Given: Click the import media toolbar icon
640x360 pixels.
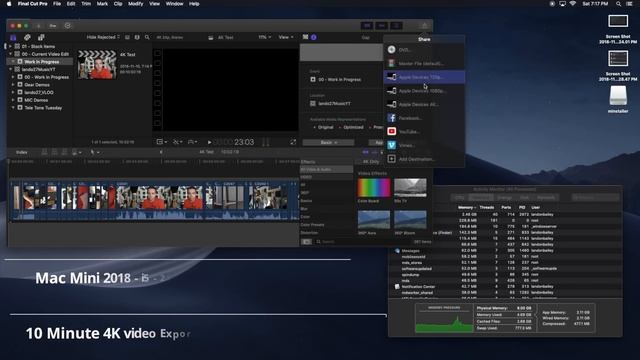Looking at the screenshot, I should pyautogui.click(x=39, y=26).
